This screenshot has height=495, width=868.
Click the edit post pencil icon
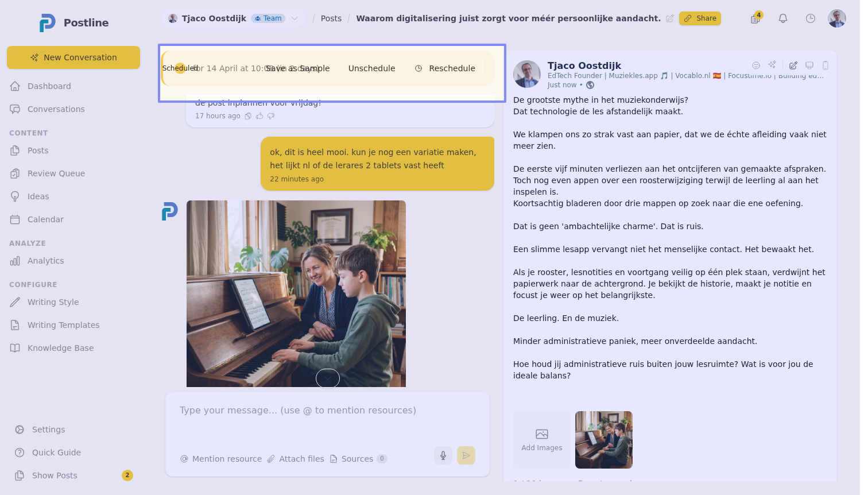(793, 65)
